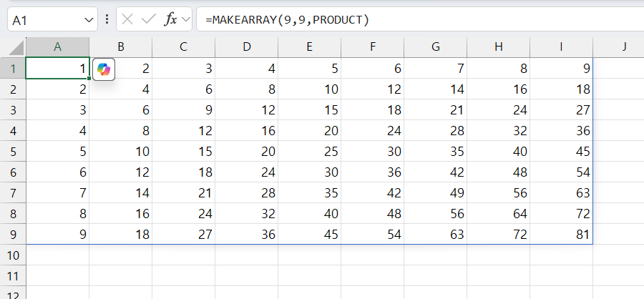Select row 1 header

13,68
